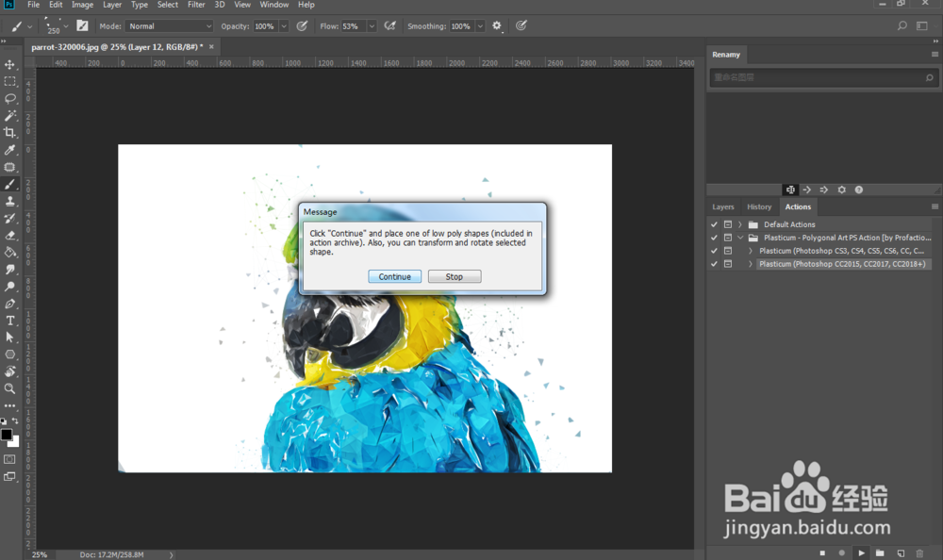Select the Rectangular Marquee tool
This screenshot has width=943, height=560.
9,81
